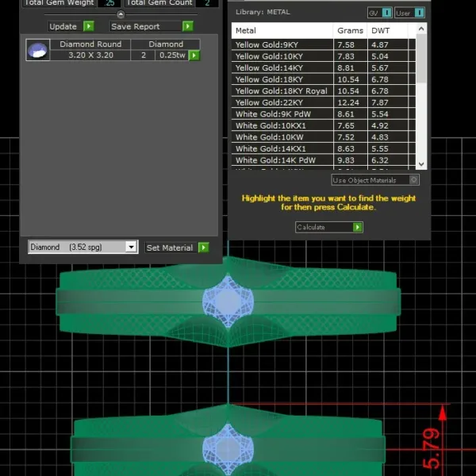476x476 pixels.
Task: Select the White Gold:9K PdW row
Action: (324, 113)
